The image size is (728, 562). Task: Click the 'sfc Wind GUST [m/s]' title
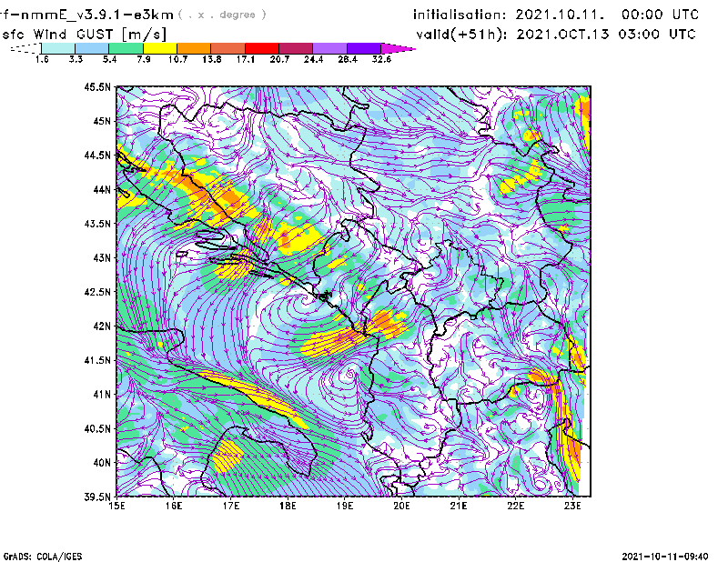pos(83,34)
